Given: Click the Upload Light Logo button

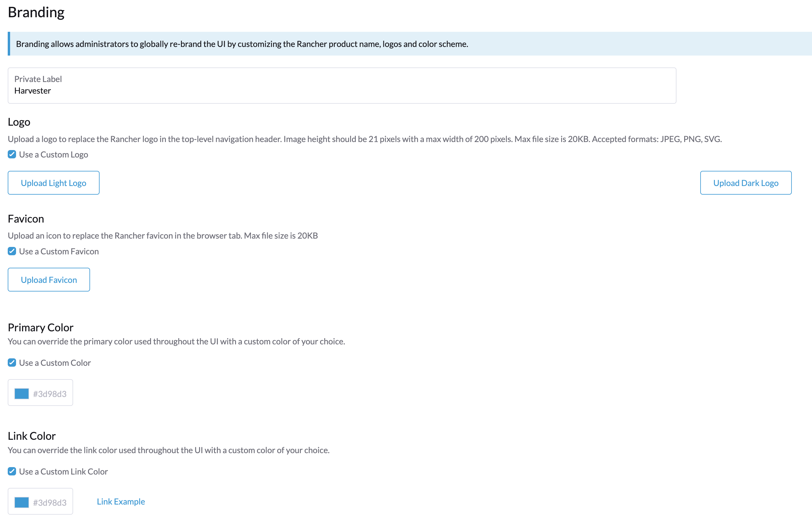Looking at the screenshot, I should (53, 183).
